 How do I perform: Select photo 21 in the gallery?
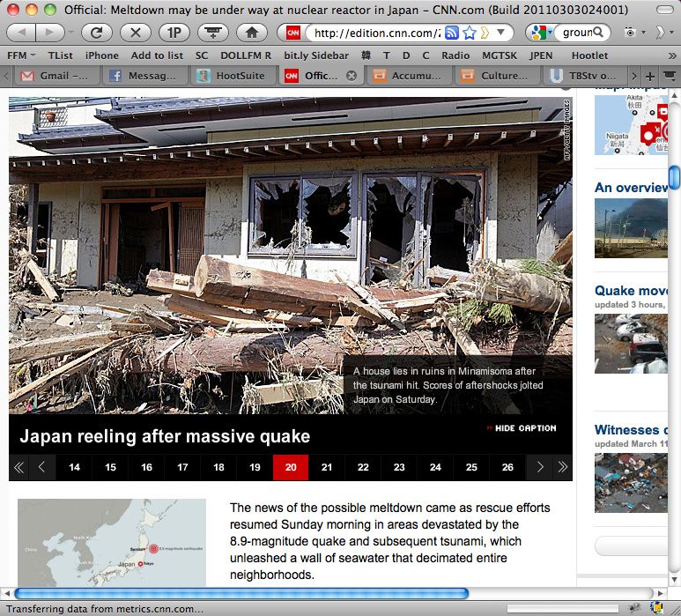(x=327, y=467)
